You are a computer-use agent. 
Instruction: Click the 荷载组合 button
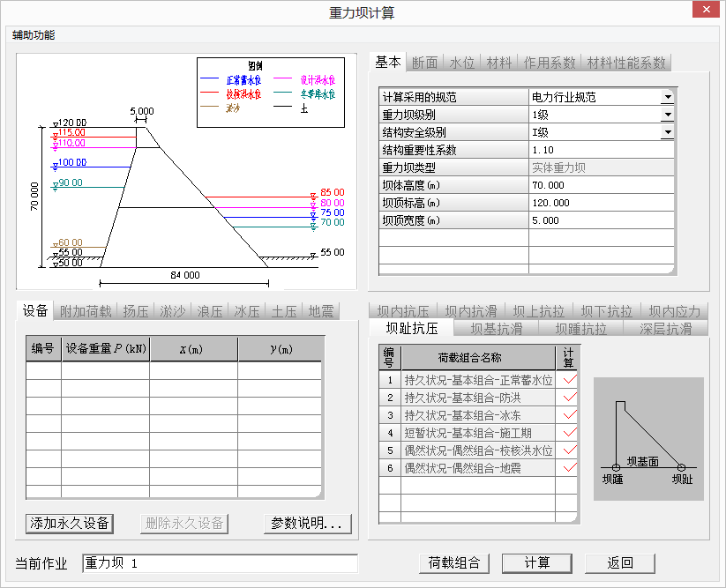tap(454, 563)
